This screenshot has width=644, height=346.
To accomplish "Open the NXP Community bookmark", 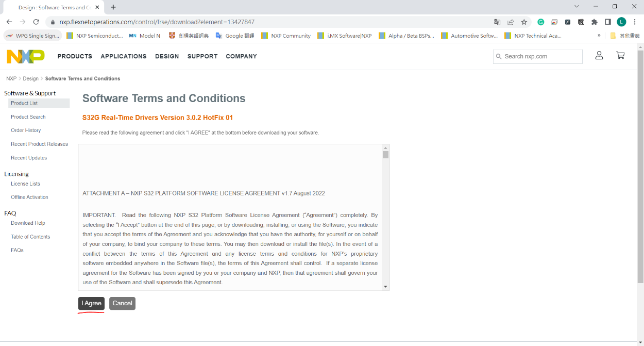I will coord(286,36).
